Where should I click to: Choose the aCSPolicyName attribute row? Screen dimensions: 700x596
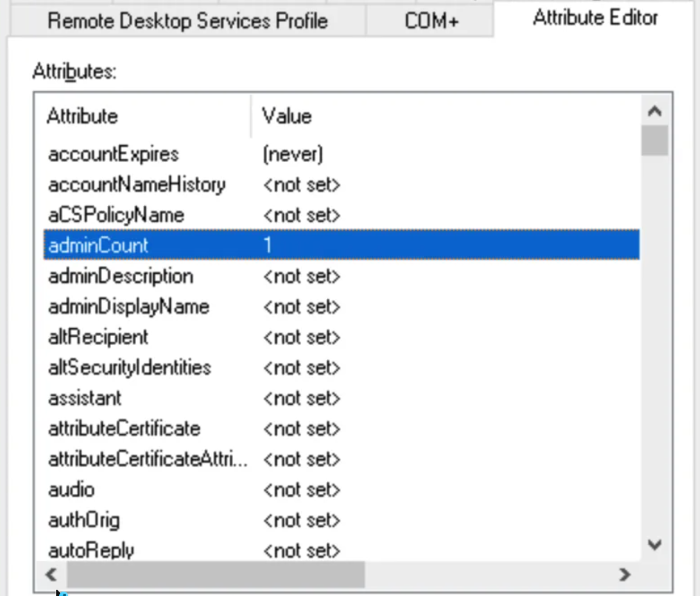coord(115,215)
